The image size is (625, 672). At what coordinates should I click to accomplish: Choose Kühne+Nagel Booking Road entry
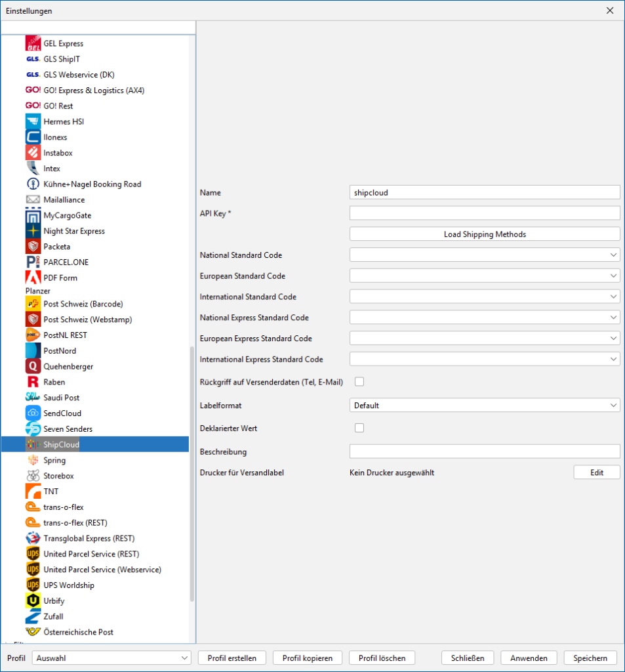92,184
